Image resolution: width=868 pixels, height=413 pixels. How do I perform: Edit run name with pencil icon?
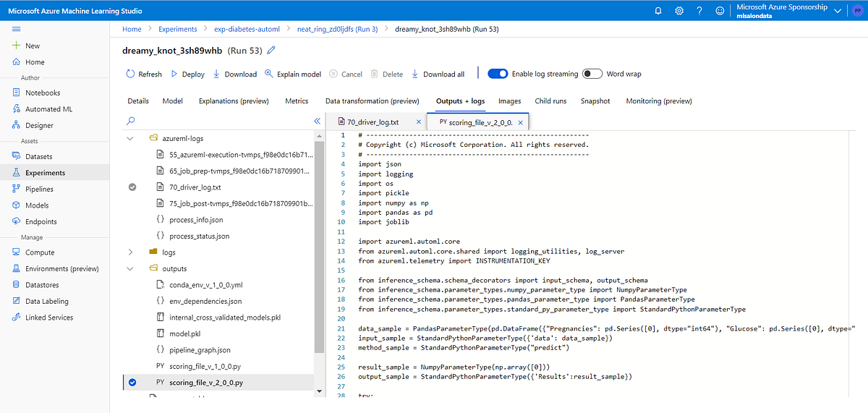point(271,50)
